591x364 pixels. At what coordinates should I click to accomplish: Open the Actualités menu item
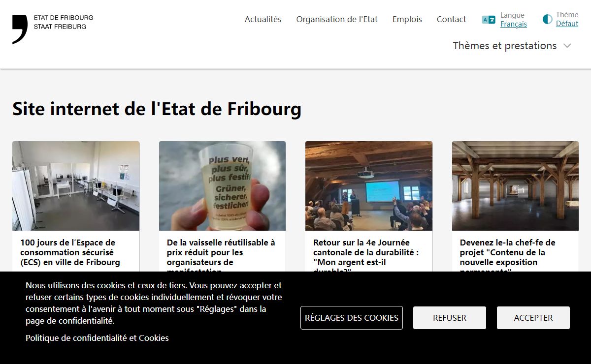tap(263, 19)
